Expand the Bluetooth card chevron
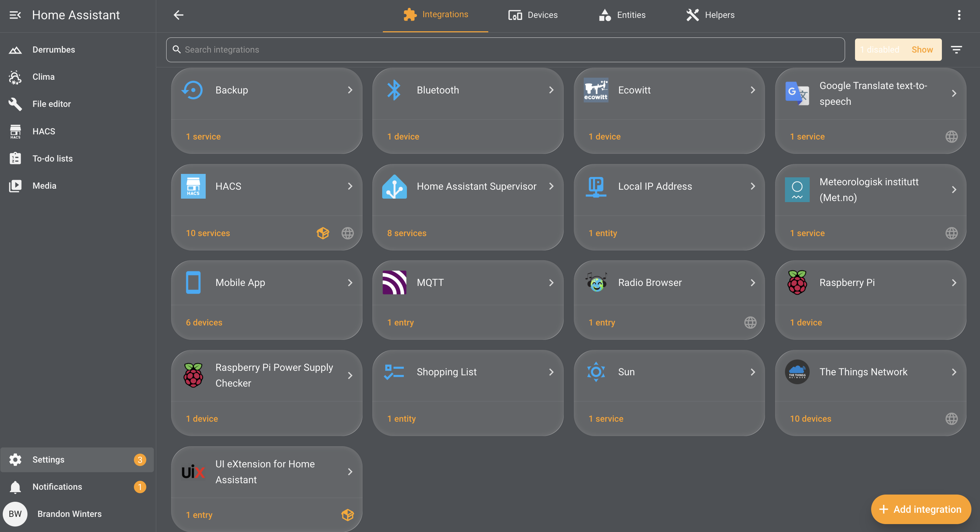 tap(551, 90)
